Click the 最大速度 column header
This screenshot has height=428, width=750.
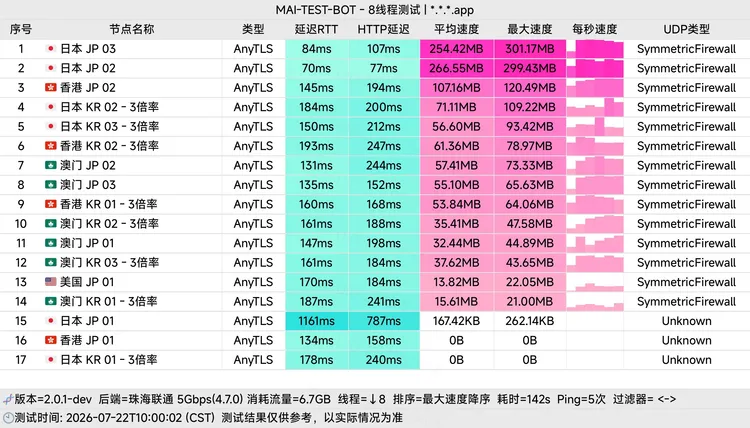coord(529,29)
